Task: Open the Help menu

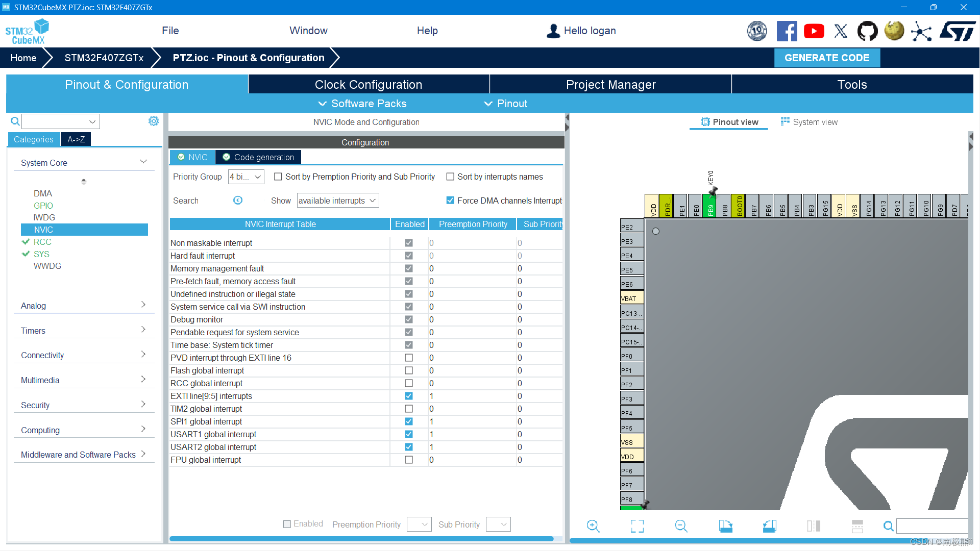Action: [427, 31]
